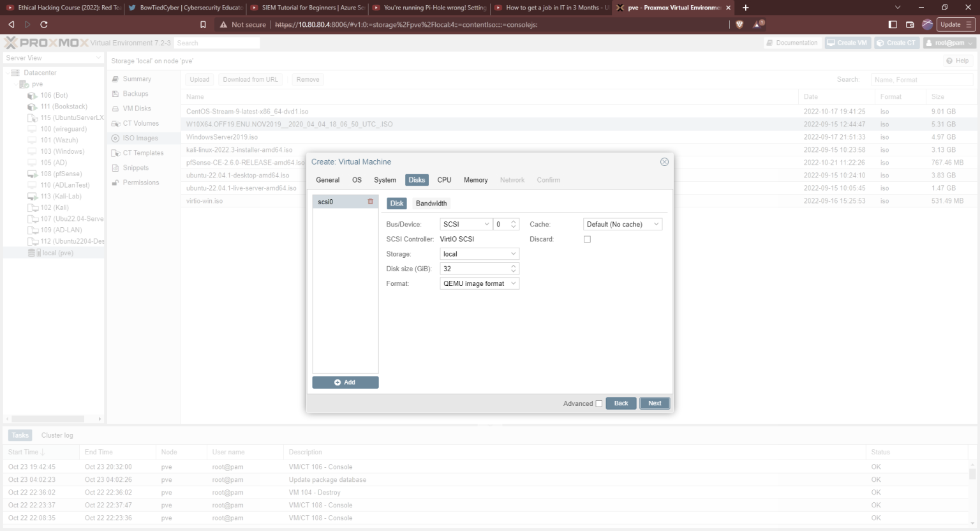980x531 pixels.
Task: Add another disk with Add button
Action: tap(345, 382)
